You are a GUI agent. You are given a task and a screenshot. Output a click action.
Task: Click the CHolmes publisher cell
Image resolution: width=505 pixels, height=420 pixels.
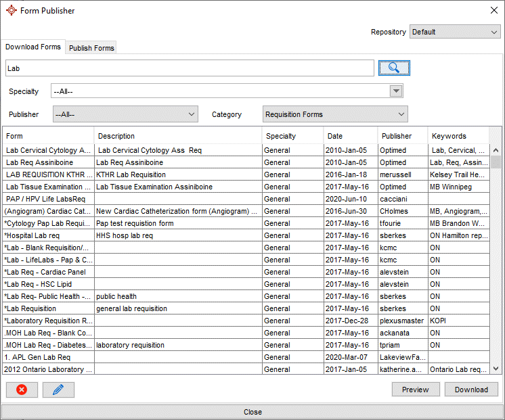tap(403, 211)
